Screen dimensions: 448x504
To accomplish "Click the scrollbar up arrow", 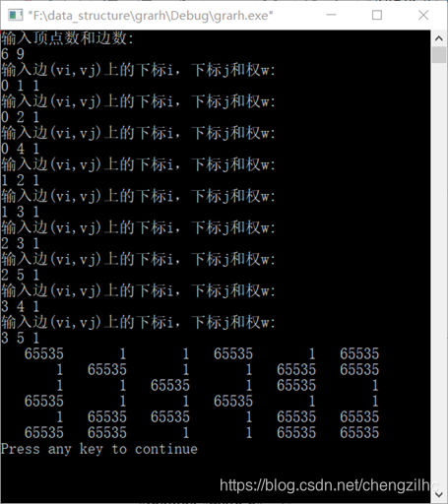I will (x=439, y=38).
